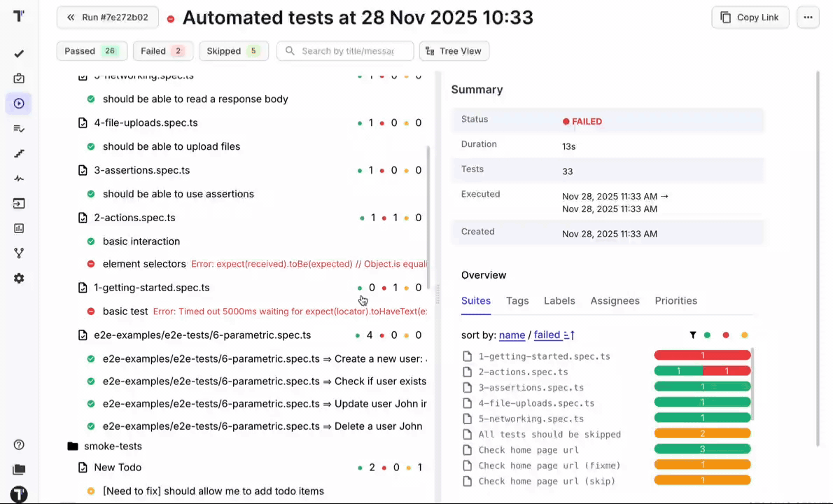The image size is (833, 504).
Task: Select the Priorities overview tab
Action: pos(675,300)
